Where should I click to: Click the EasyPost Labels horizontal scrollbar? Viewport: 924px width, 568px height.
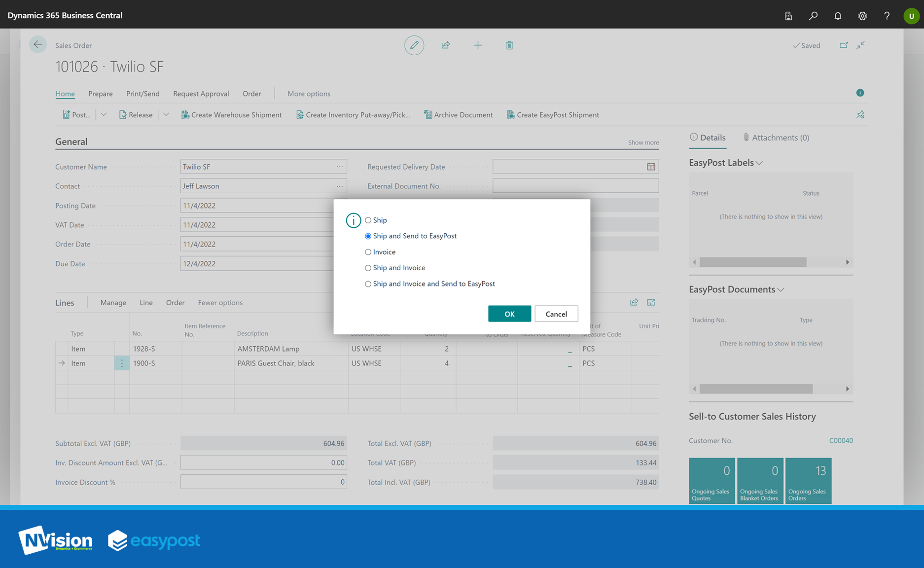[752, 262]
